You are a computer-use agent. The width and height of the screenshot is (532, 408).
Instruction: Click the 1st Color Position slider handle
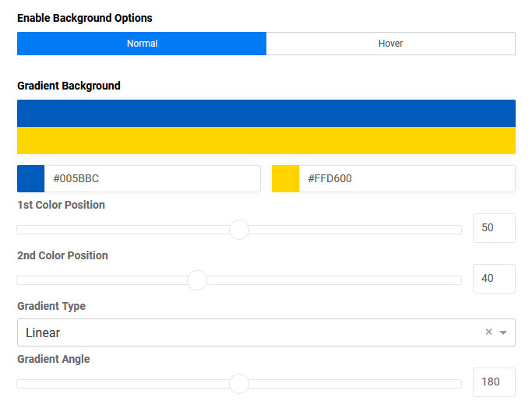(239, 230)
